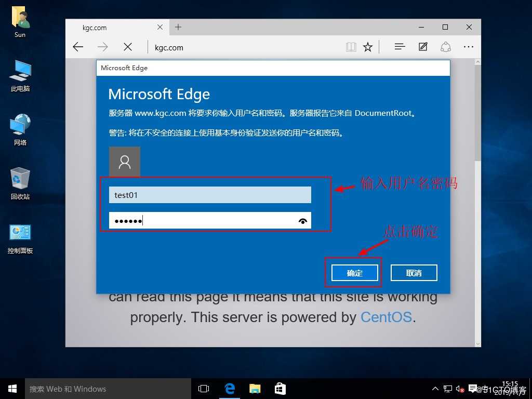This screenshot has width=532, height=399.
Task: Open the Store taskbar icon
Action: click(x=280, y=389)
